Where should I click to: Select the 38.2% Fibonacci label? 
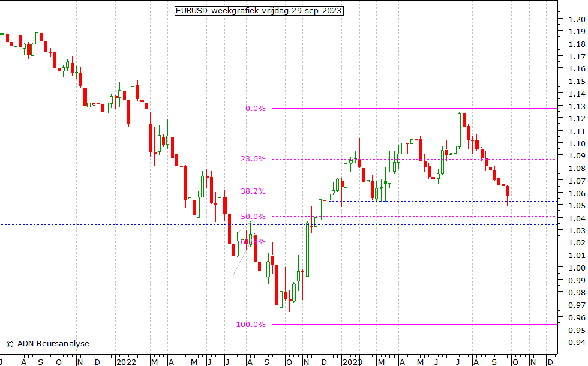(253, 191)
